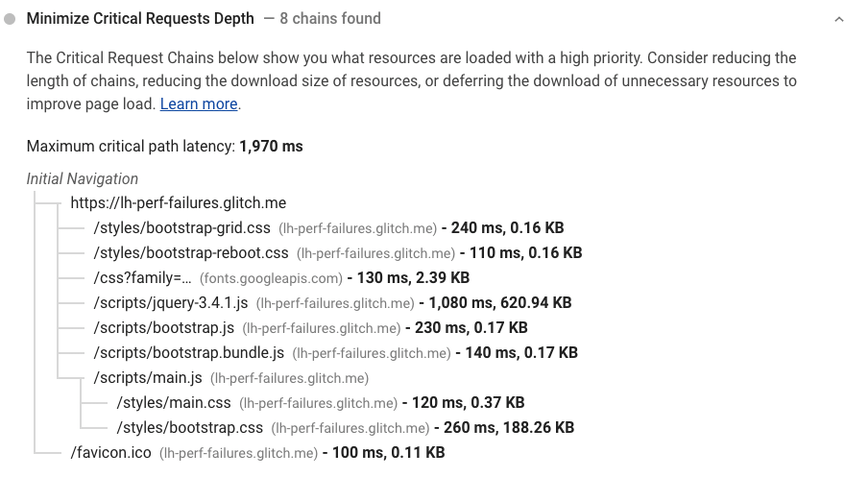
Task: Select /scripts/jquery-3.4.1.js chain entry
Action: (171, 303)
